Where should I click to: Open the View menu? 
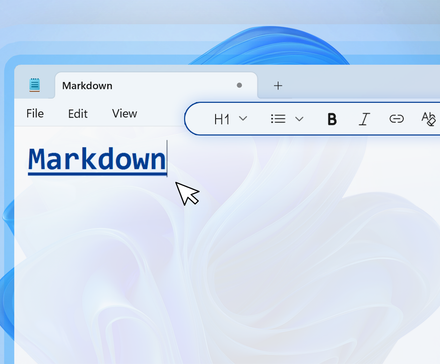pyautogui.click(x=124, y=114)
